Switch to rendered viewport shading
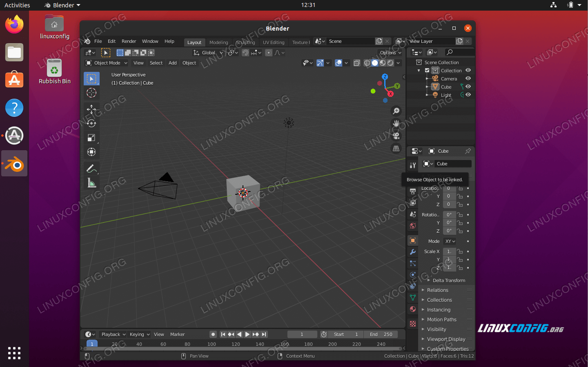 [390, 63]
